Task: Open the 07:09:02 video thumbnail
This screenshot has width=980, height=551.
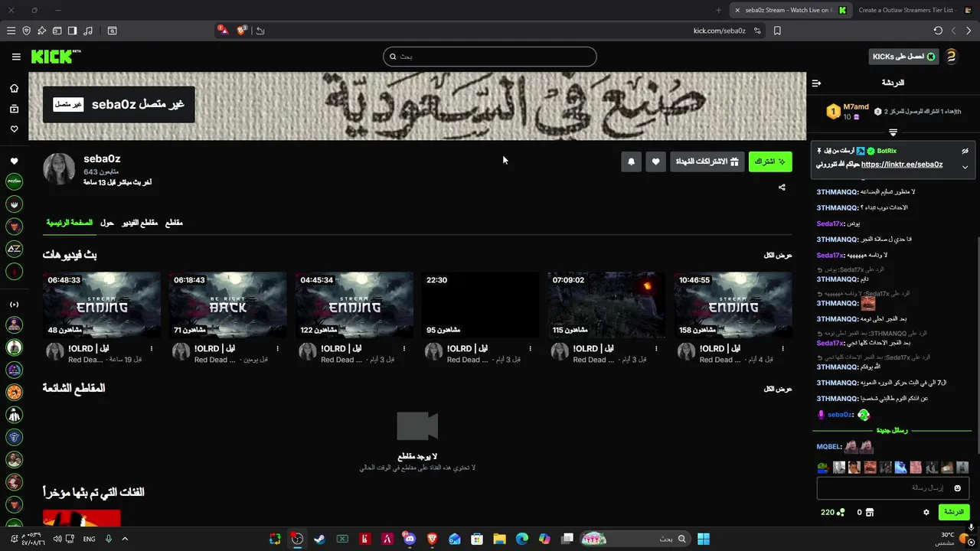Action: (x=606, y=305)
